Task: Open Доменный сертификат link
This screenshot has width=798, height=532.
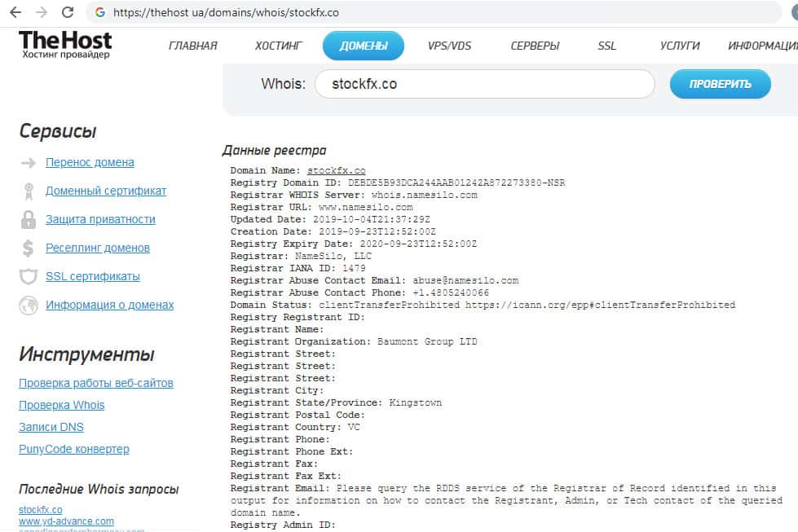Action: coord(106,191)
